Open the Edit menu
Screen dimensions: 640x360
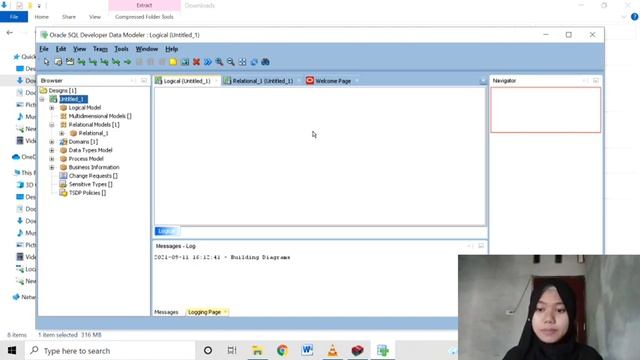(61, 49)
